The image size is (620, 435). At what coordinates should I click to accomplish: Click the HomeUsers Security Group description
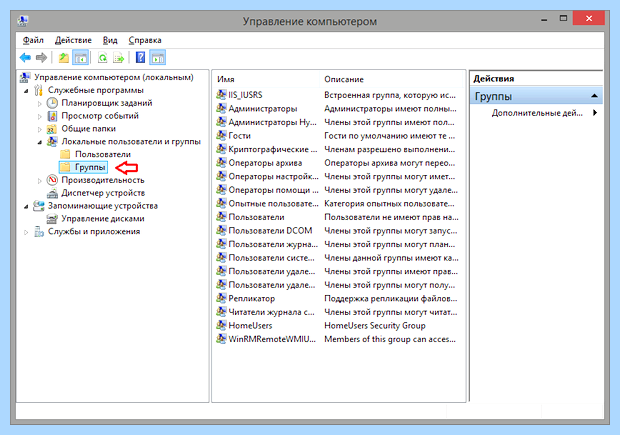pos(375,325)
